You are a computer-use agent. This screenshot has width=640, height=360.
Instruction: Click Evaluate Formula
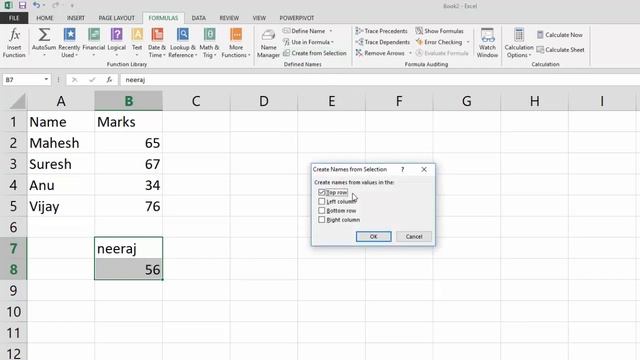[442, 53]
